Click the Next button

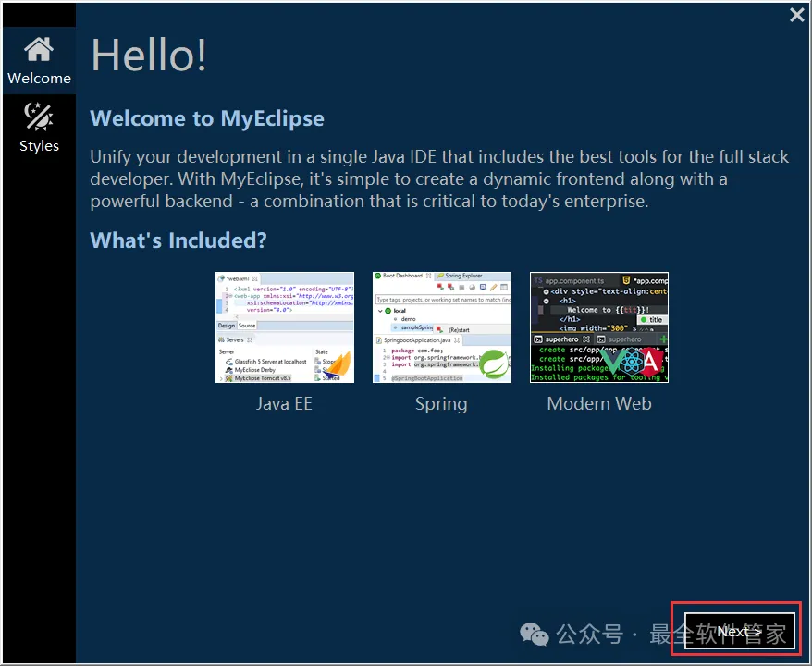point(739,631)
